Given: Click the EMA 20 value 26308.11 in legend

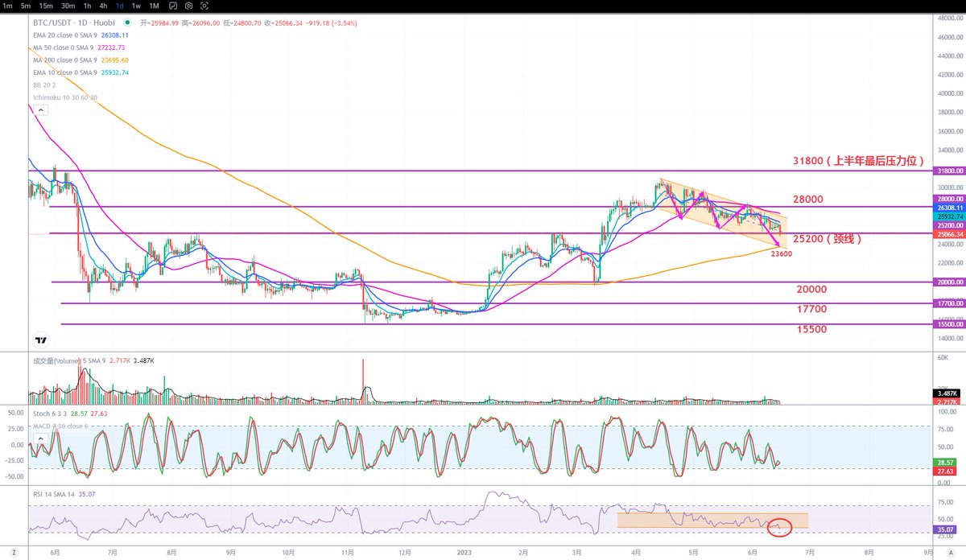Looking at the screenshot, I should (x=116, y=35).
